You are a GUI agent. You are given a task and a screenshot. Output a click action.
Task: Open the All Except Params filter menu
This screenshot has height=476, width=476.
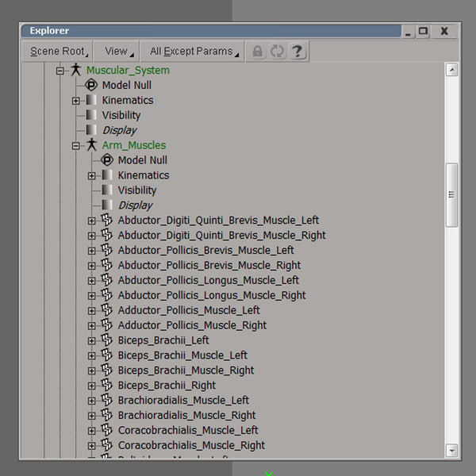[x=193, y=52]
